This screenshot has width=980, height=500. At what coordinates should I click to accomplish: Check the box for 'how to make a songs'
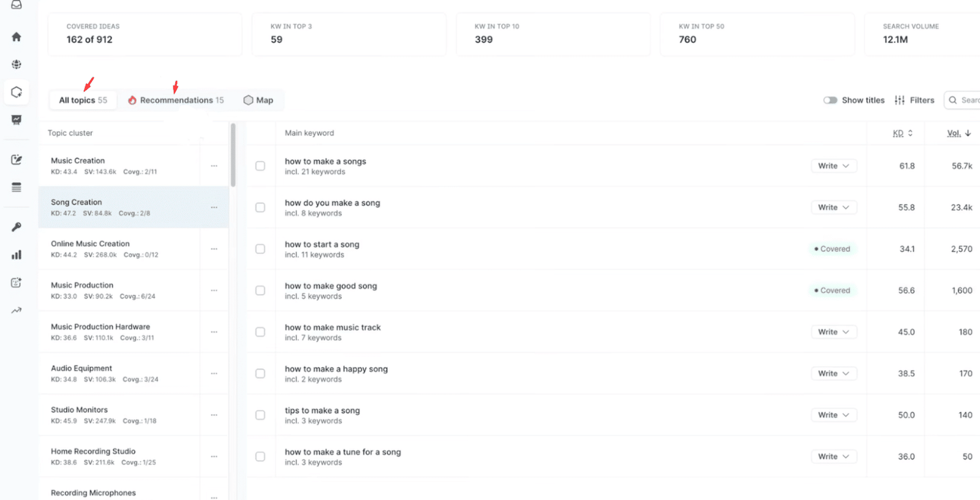coord(260,166)
